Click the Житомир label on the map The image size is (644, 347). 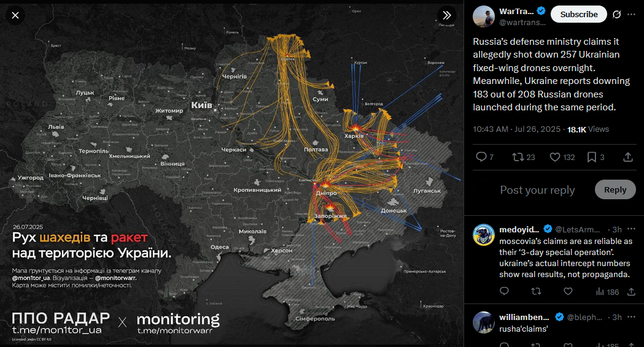[169, 111]
